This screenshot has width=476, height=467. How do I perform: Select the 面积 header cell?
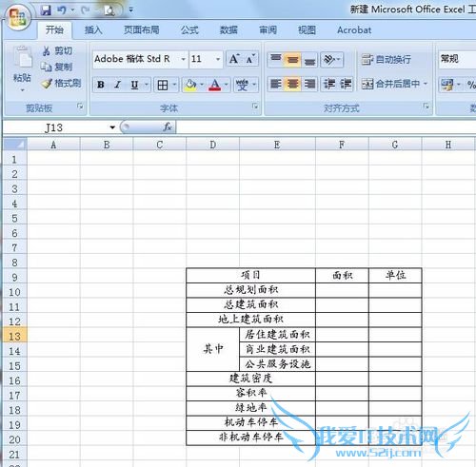(x=342, y=275)
